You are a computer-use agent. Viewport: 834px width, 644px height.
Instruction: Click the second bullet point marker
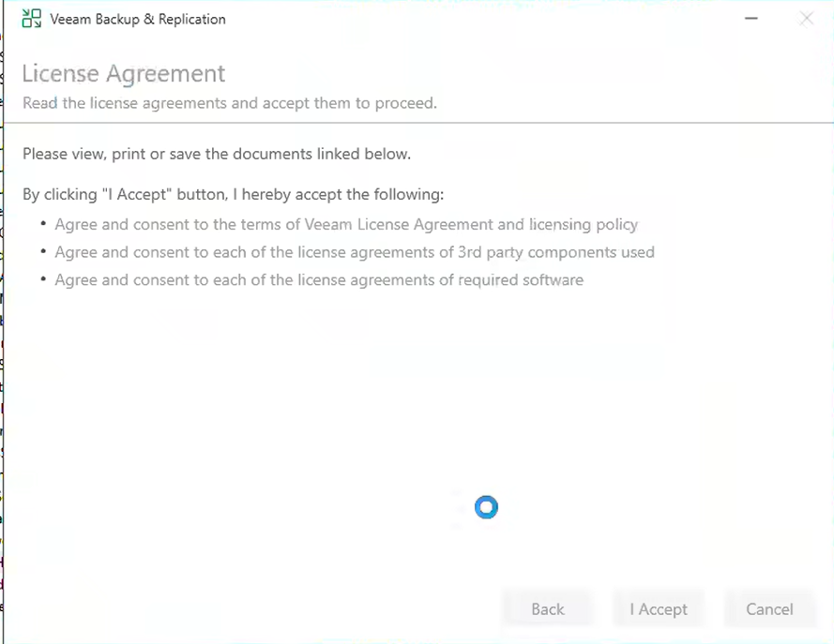43,252
